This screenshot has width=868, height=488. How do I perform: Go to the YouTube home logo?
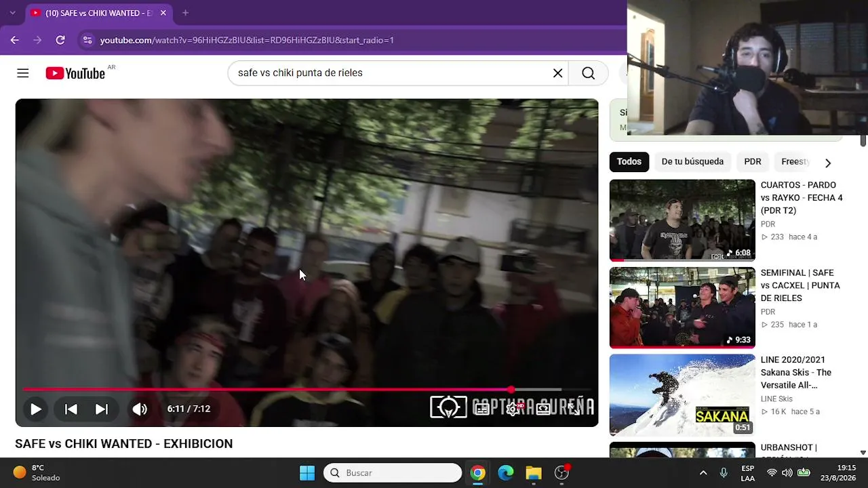coord(75,73)
